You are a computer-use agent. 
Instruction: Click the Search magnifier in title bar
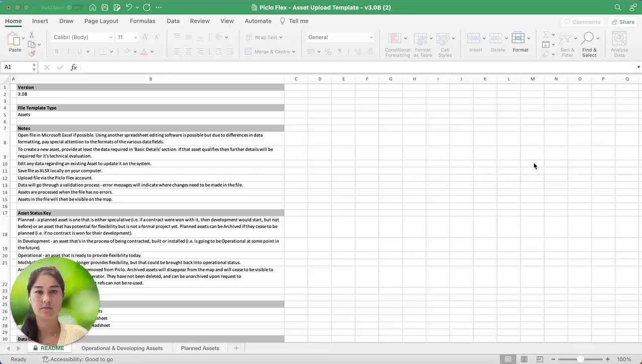[618, 8]
